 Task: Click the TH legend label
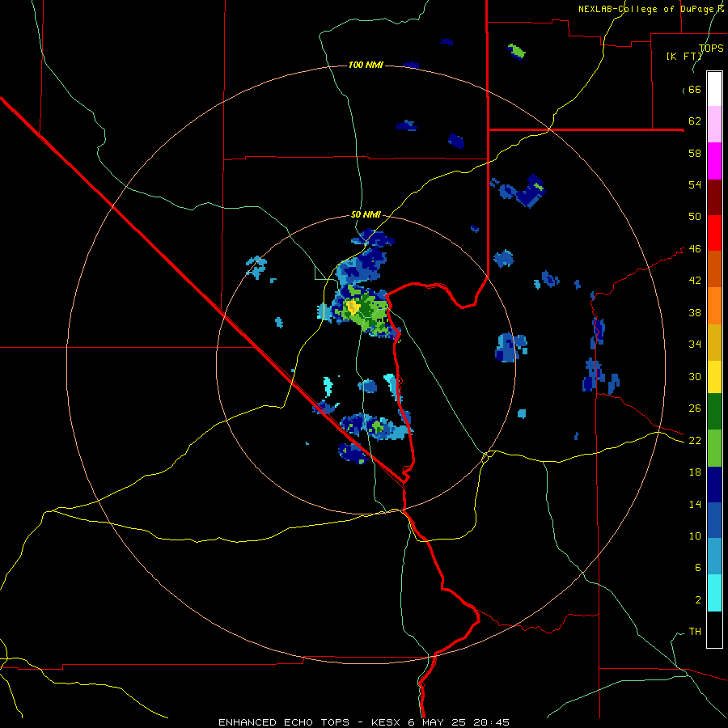[x=695, y=632]
